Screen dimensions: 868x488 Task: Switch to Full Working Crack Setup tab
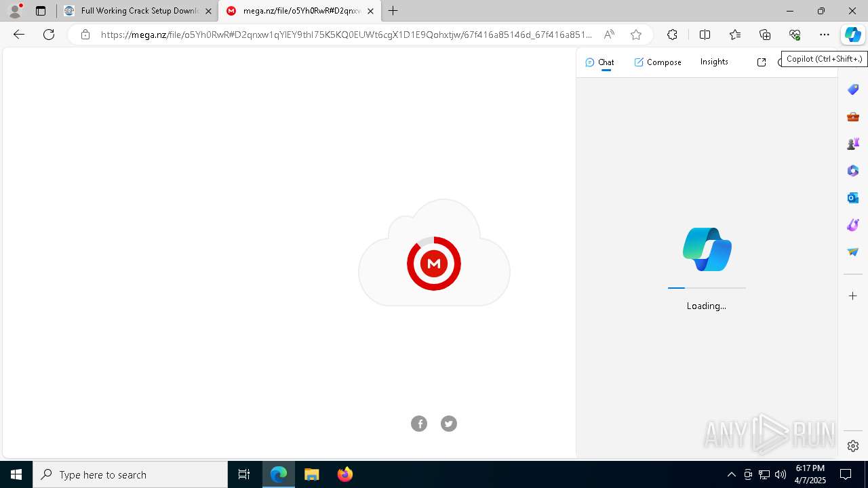[137, 11]
